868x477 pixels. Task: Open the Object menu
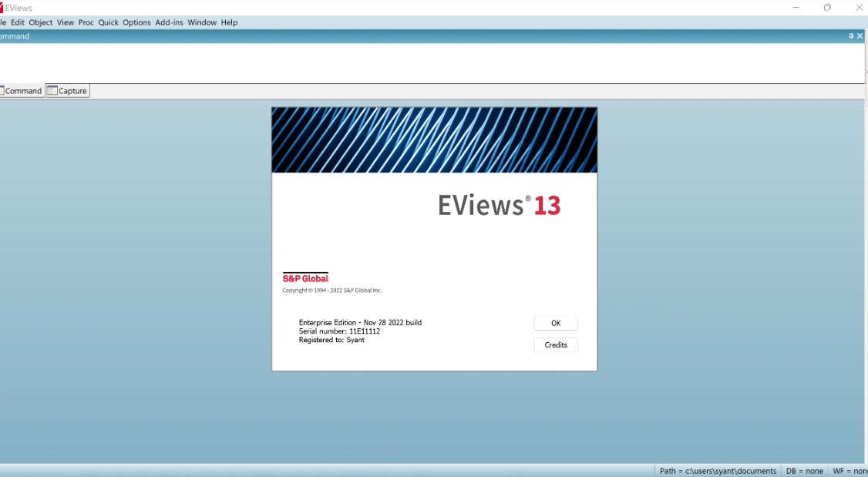coord(41,22)
